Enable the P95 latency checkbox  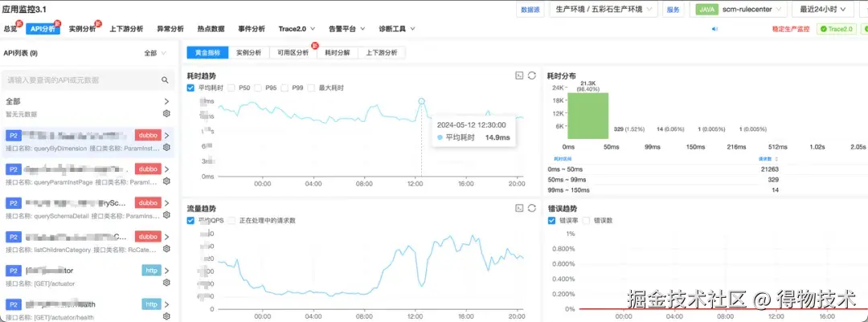[x=257, y=88]
